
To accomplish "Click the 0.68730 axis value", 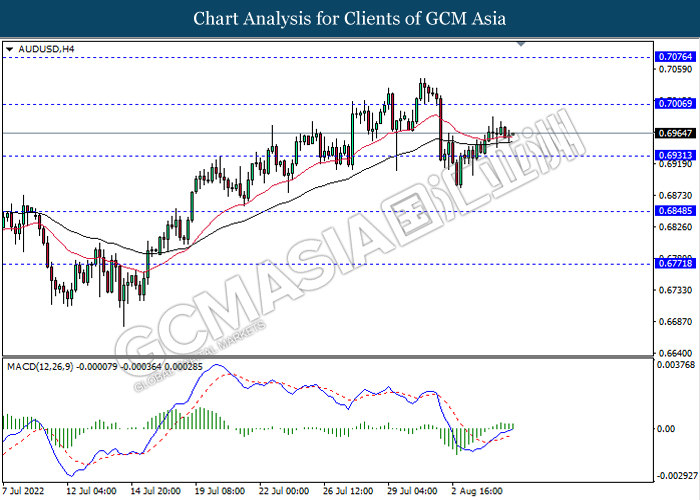I will [x=675, y=196].
